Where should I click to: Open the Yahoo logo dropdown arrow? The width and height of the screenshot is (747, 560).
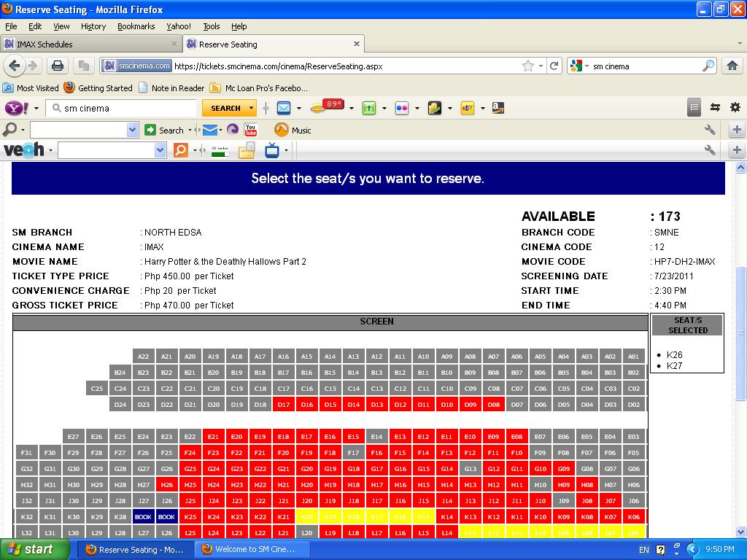click(36, 109)
